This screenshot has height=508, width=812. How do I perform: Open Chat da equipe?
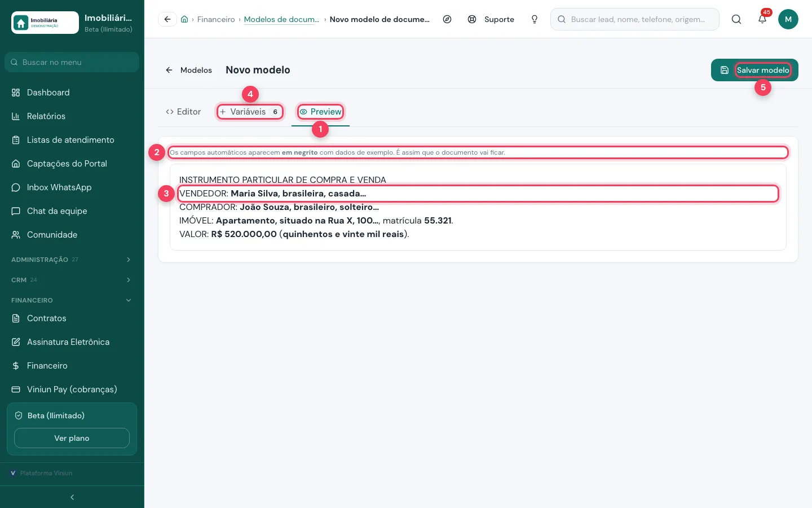(72, 211)
